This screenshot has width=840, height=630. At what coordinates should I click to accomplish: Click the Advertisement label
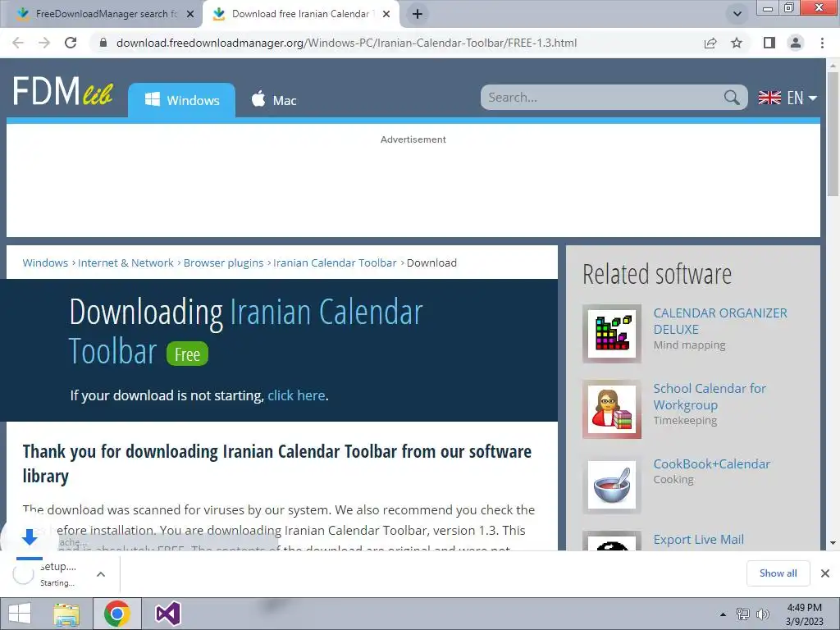413,139
